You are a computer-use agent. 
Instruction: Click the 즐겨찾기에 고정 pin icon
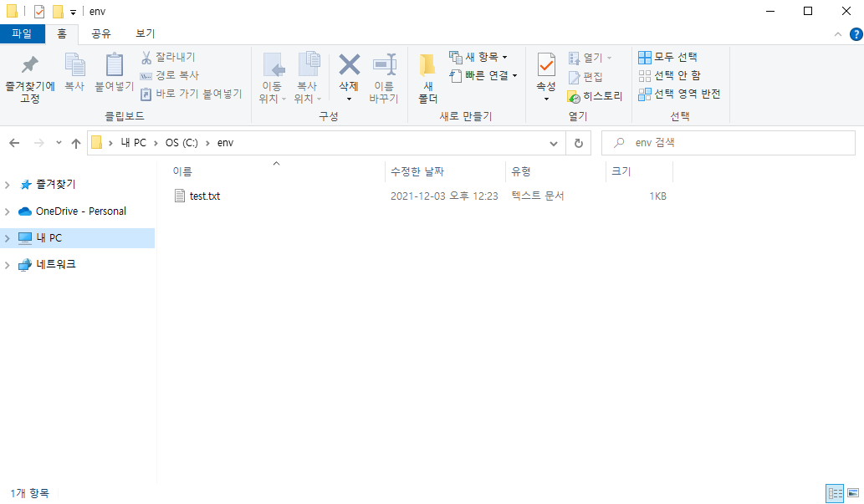[30, 65]
